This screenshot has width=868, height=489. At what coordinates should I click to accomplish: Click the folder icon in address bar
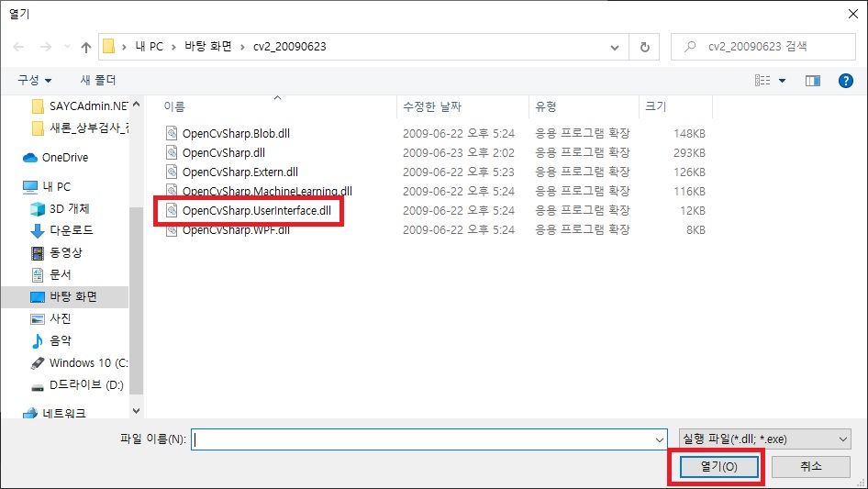tap(109, 47)
